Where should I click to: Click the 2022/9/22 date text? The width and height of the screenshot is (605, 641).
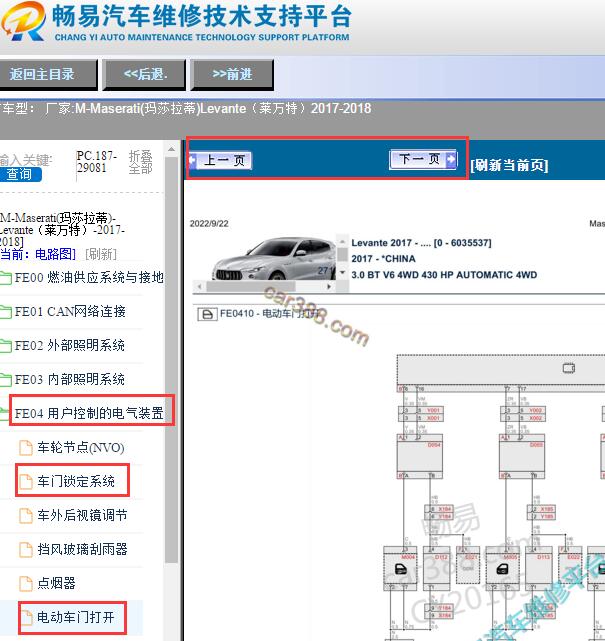209,224
